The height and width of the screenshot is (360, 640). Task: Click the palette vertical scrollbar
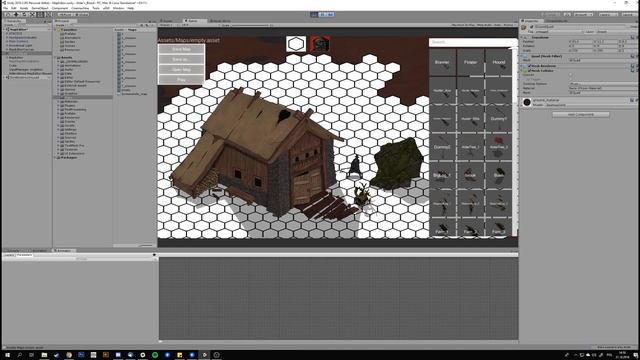point(515,141)
